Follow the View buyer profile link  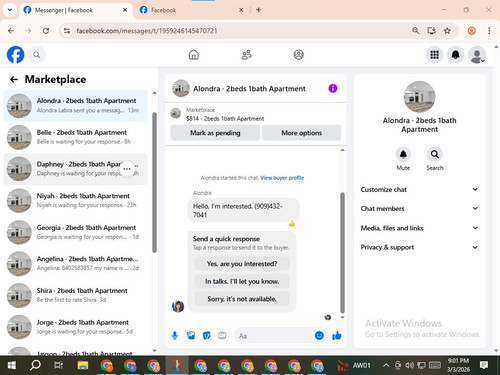pyautogui.click(x=282, y=178)
